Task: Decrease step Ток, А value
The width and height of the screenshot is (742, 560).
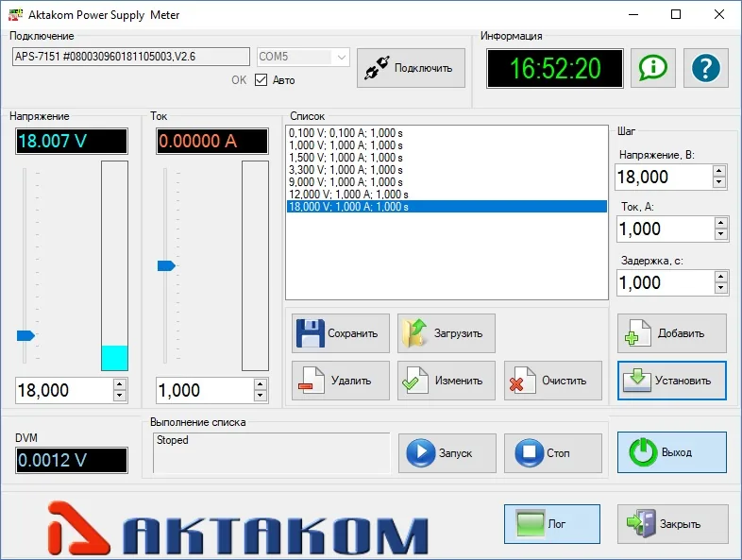Action: pos(720,234)
